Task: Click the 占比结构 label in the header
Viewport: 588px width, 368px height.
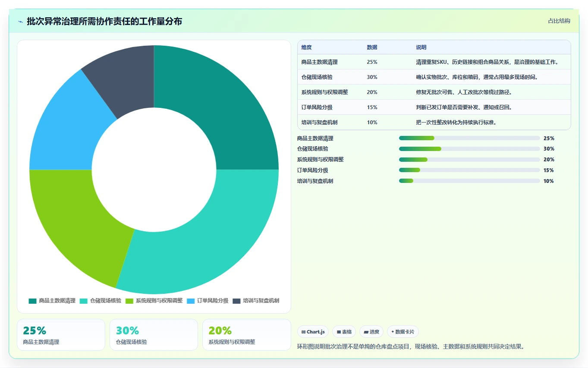Action: 559,21
